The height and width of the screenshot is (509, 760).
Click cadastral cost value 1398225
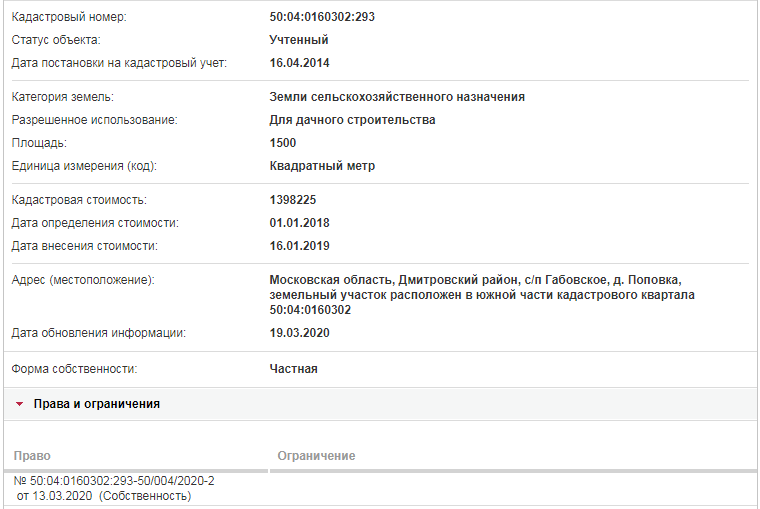(293, 200)
